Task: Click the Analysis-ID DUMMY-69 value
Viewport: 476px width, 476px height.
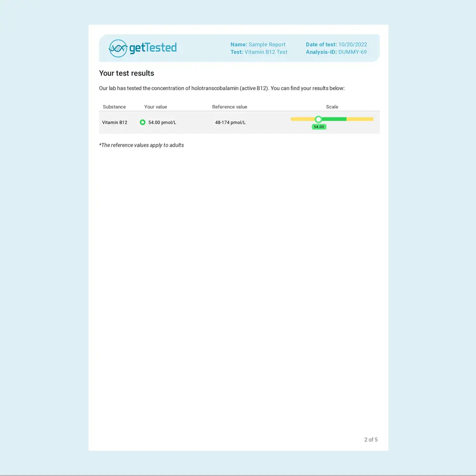Action: pyautogui.click(x=352, y=52)
